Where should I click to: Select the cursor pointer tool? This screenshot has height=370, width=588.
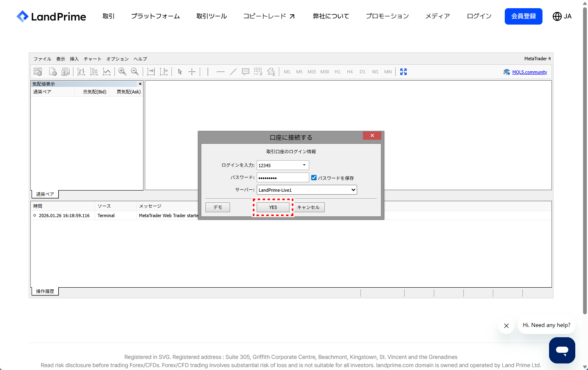pyautogui.click(x=180, y=72)
